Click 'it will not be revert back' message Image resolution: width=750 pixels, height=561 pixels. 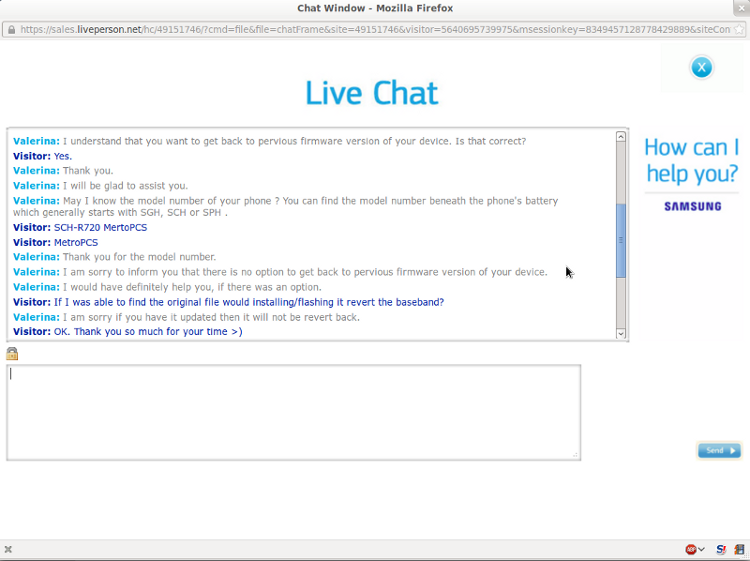[187, 318]
